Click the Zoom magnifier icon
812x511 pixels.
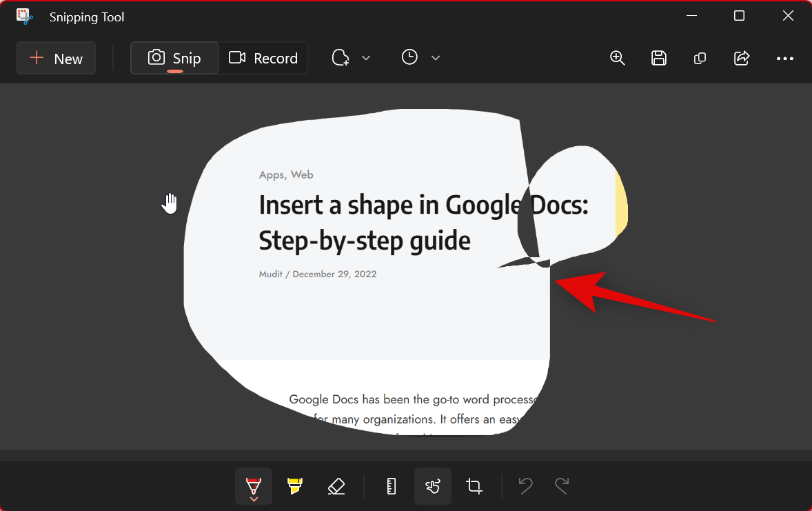click(x=618, y=59)
